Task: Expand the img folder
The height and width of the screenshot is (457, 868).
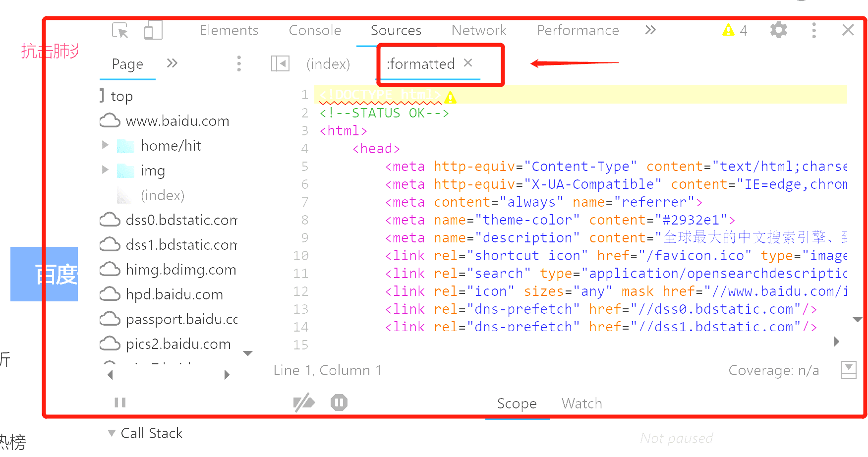Action: (105, 170)
